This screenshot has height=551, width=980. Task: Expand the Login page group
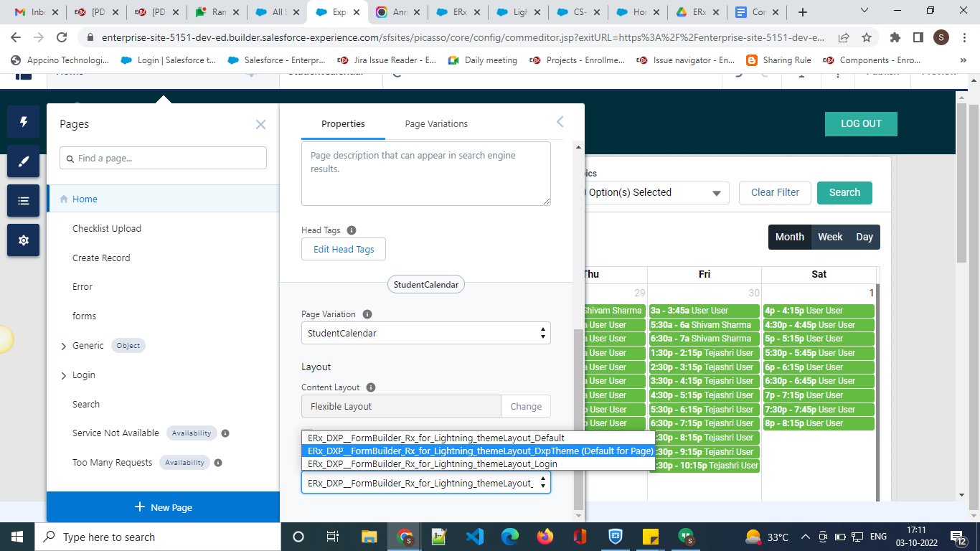(64, 375)
